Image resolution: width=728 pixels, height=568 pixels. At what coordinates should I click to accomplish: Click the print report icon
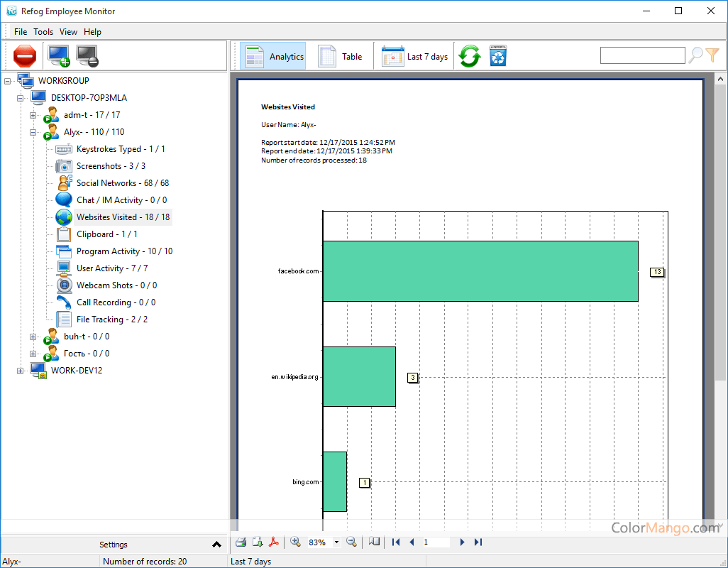pos(241,542)
